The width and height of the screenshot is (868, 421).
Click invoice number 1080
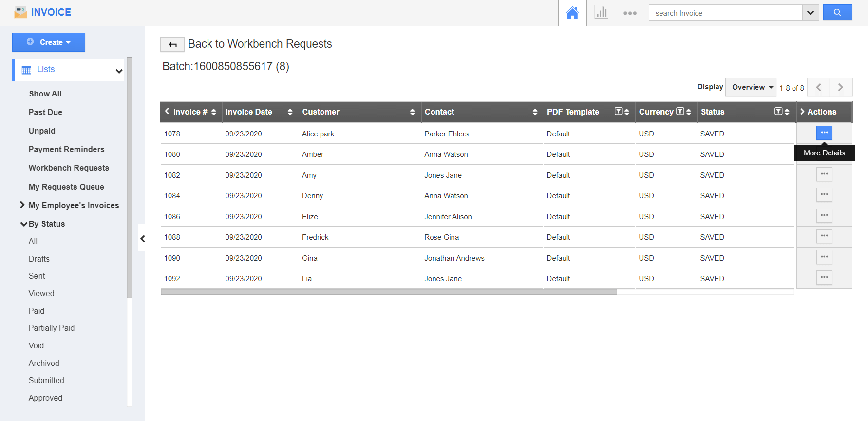tap(172, 154)
